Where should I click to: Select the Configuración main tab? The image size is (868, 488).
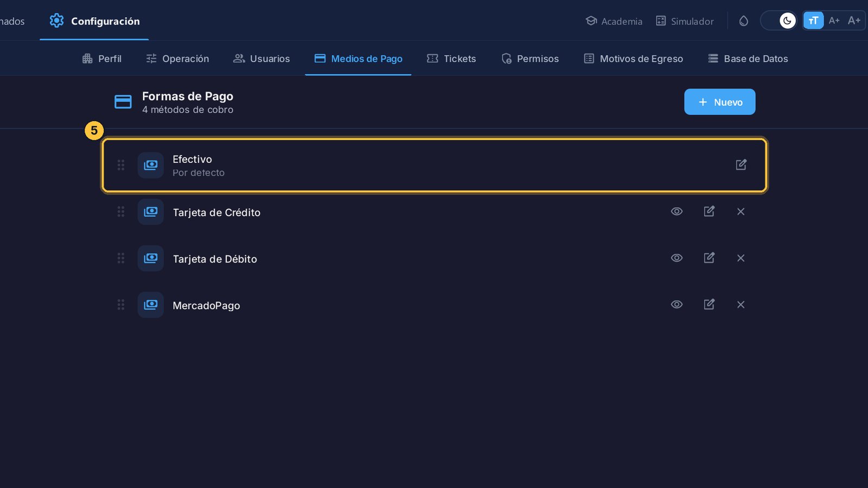pos(94,21)
